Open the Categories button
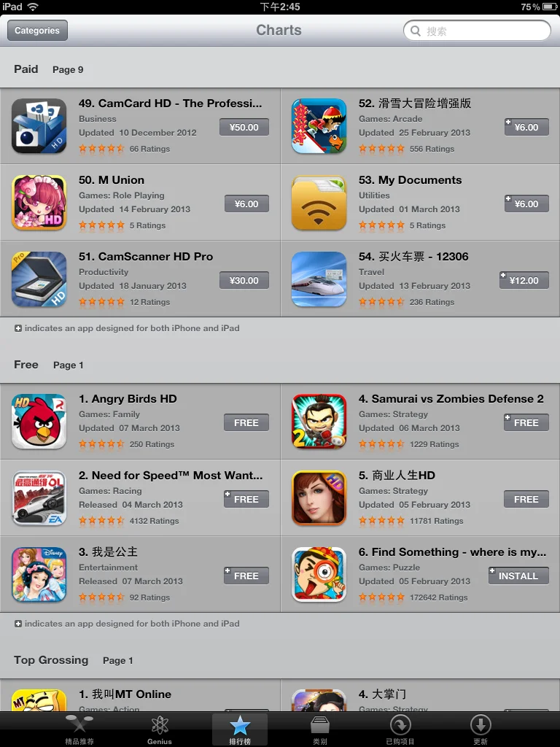The height and width of the screenshot is (747, 560). (x=37, y=31)
